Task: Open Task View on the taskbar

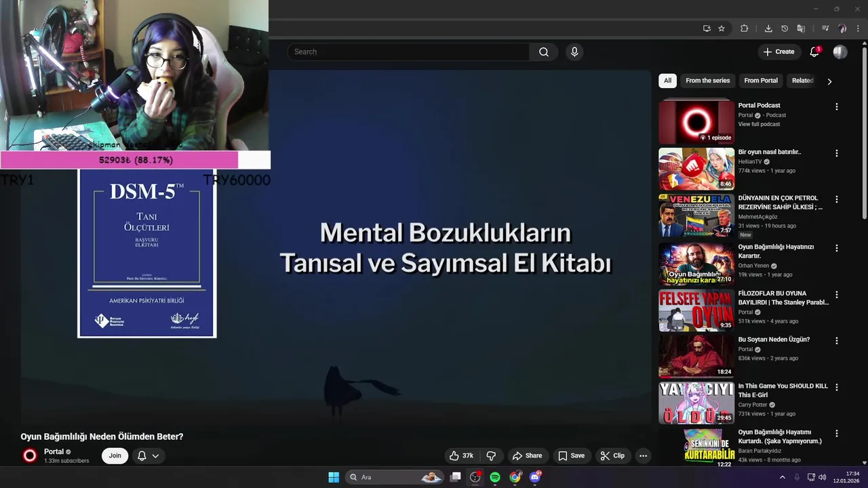Action: (456, 477)
